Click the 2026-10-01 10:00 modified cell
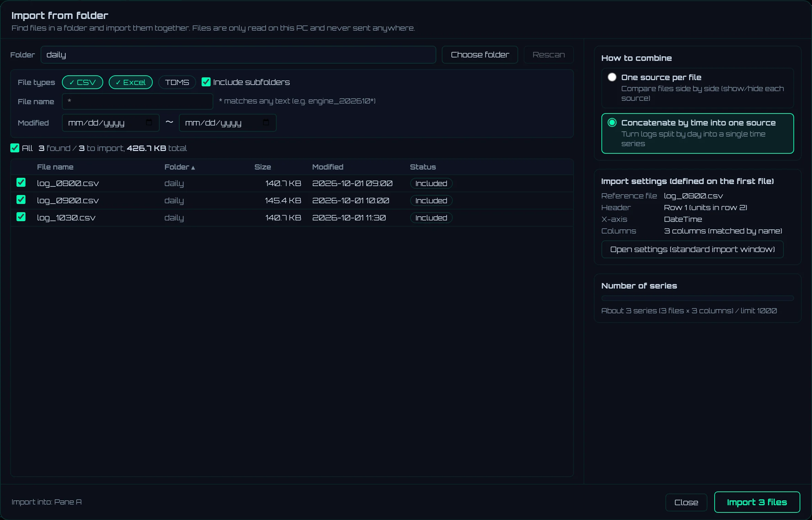This screenshot has width=812, height=520. click(x=351, y=201)
